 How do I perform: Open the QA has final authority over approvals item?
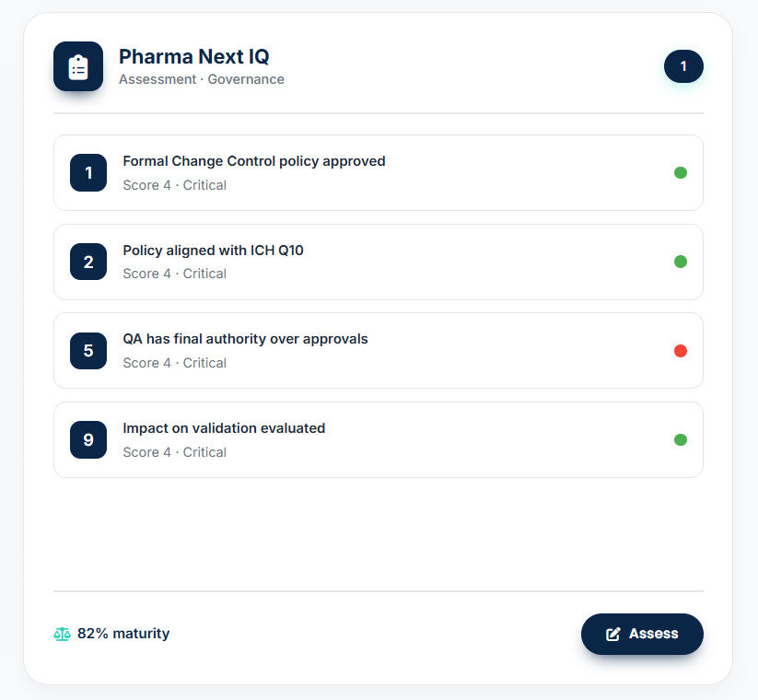click(378, 350)
